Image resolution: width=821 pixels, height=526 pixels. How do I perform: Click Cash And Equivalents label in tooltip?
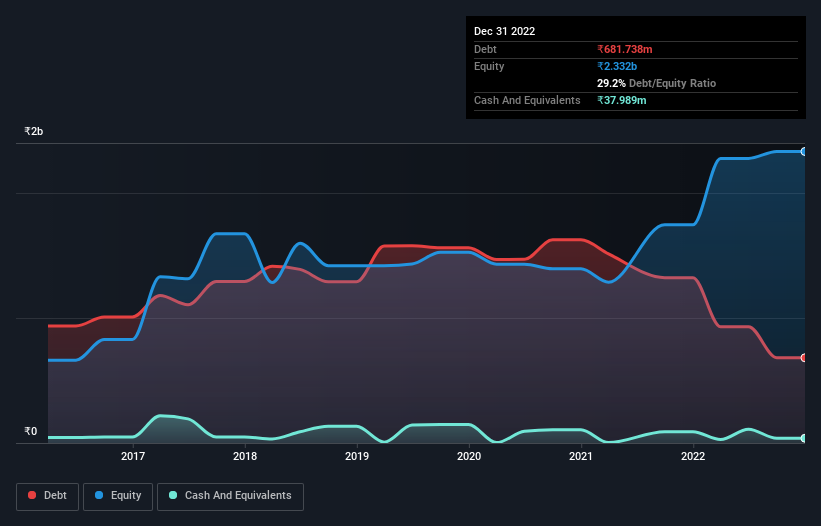coord(527,100)
